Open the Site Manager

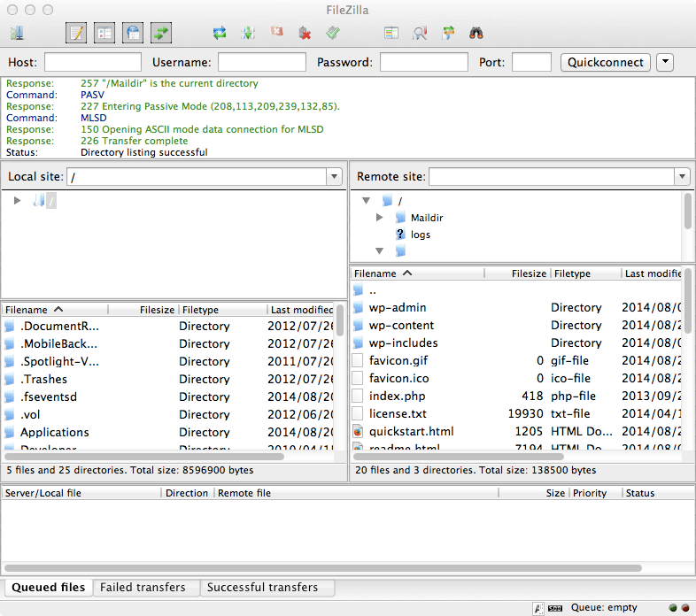click(18, 33)
